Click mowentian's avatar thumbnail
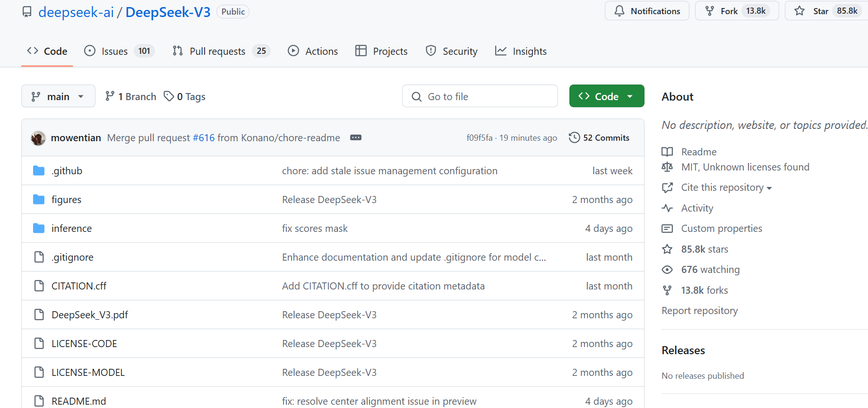 38,138
